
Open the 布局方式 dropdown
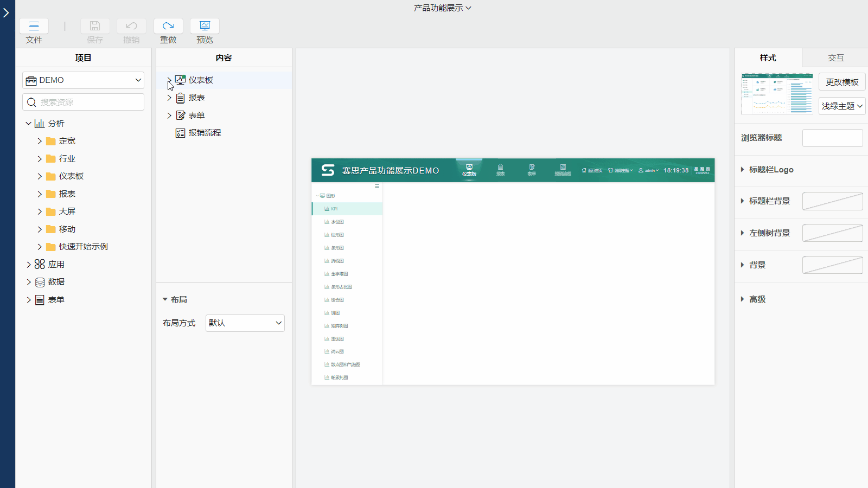coord(245,323)
